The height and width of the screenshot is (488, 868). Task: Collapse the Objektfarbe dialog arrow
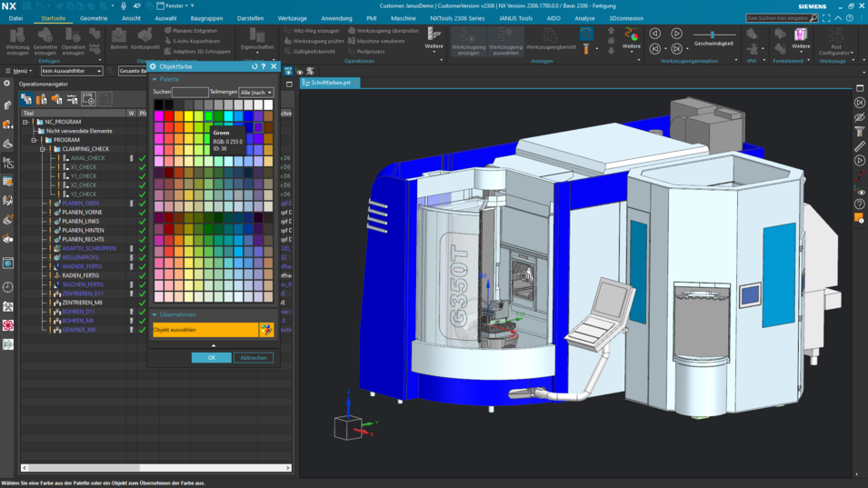click(x=214, y=345)
